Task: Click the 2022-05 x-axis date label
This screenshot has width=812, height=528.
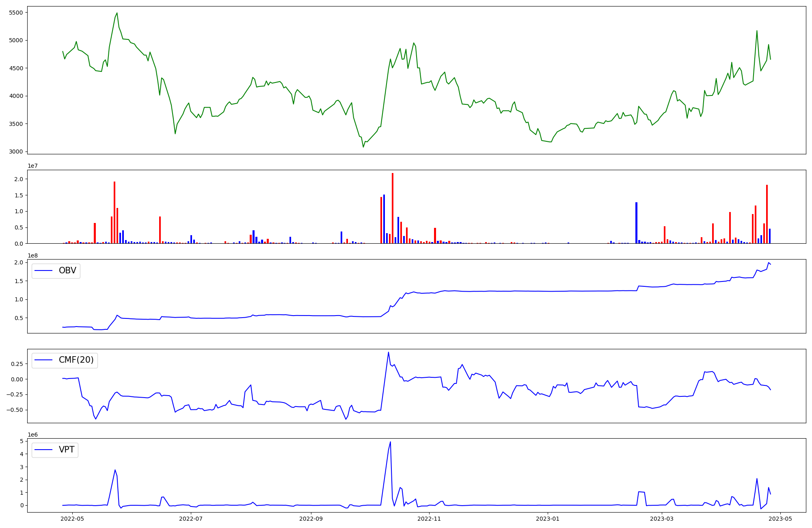Action: click(x=72, y=519)
